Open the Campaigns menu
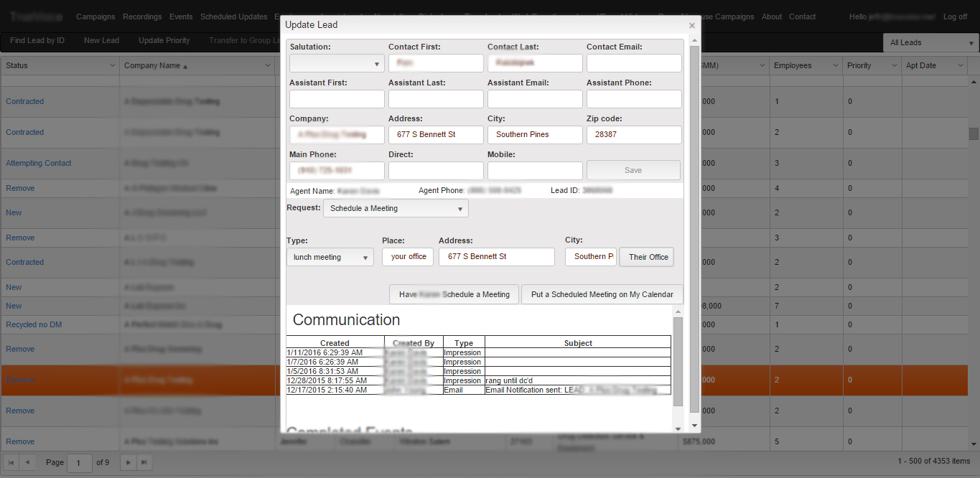The height and width of the screenshot is (478, 980). [x=95, y=17]
